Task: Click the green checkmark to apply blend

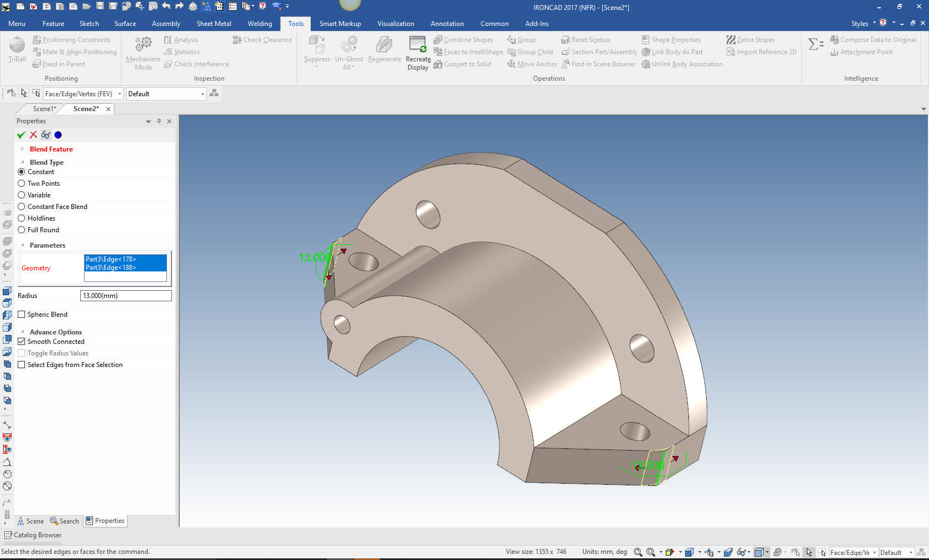Action: (21, 135)
